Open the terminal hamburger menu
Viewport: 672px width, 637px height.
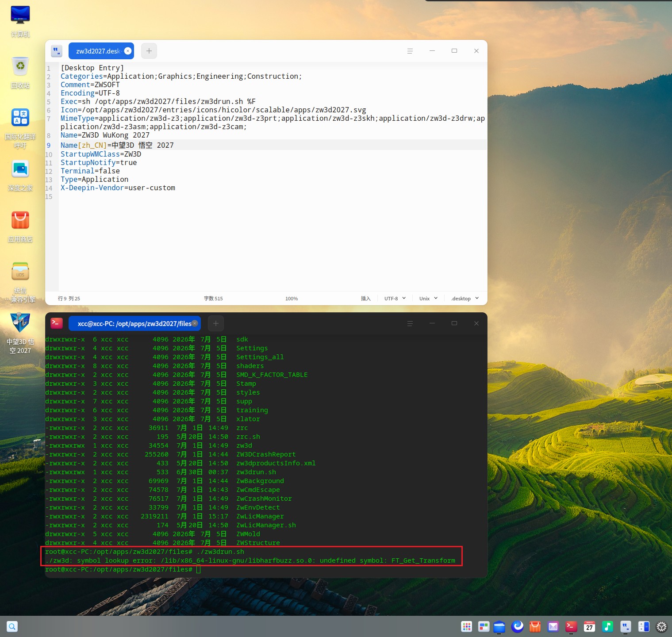pyautogui.click(x=410, y=323)
